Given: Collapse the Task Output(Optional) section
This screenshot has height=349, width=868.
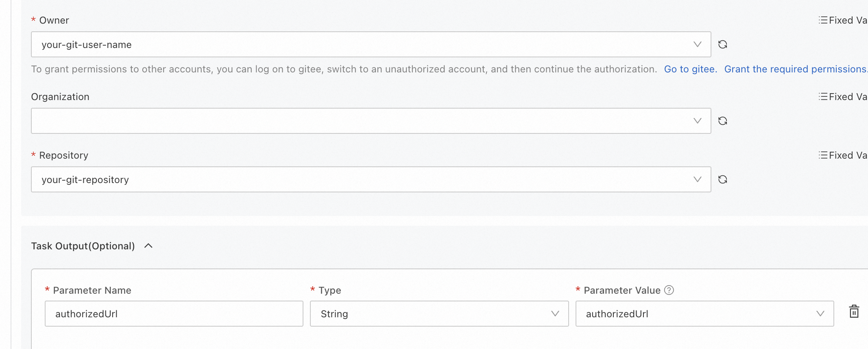Looking at the screenshot, I should (x=148, y=246).
